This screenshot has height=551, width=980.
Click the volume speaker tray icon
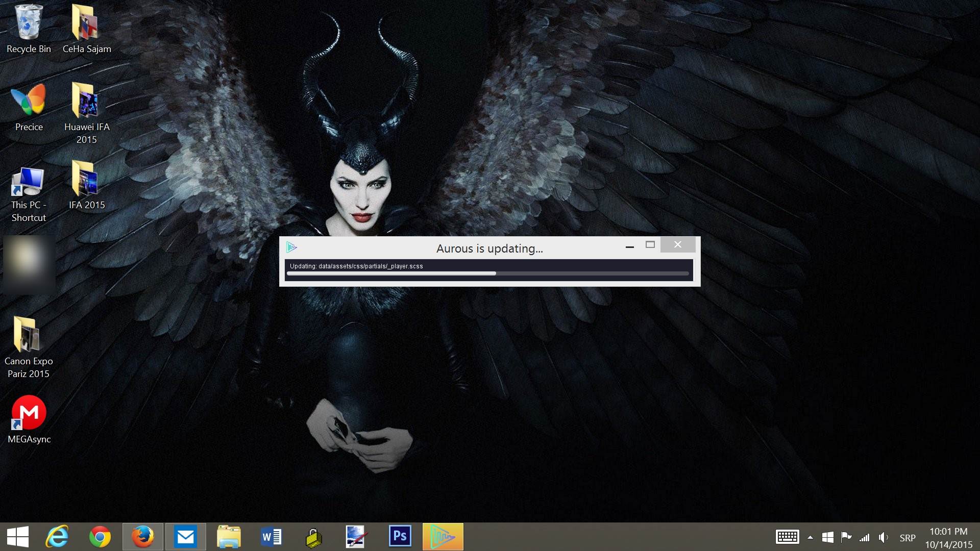tap(883, 537)
